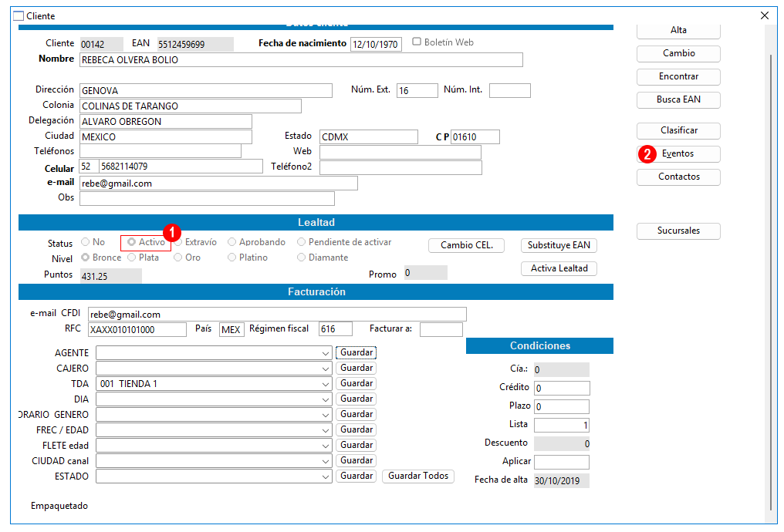Click the empty Obs field
This screenshot has width=784, height=532.
click(x=207, y=199)
